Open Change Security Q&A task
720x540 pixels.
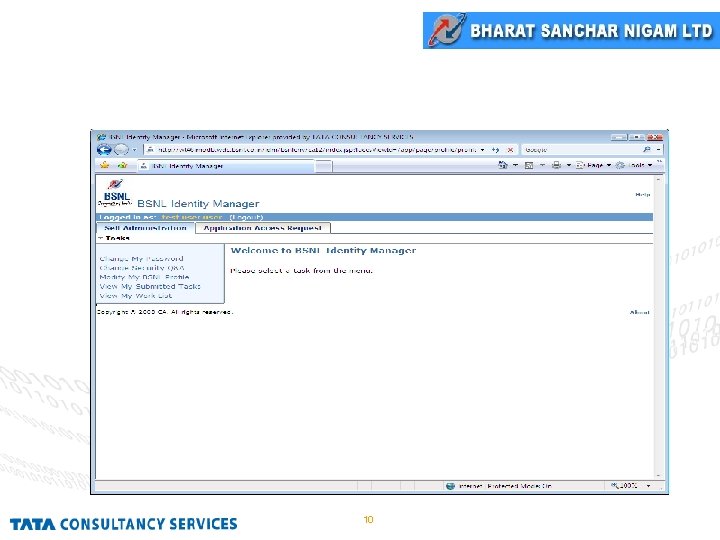point(142,268)
